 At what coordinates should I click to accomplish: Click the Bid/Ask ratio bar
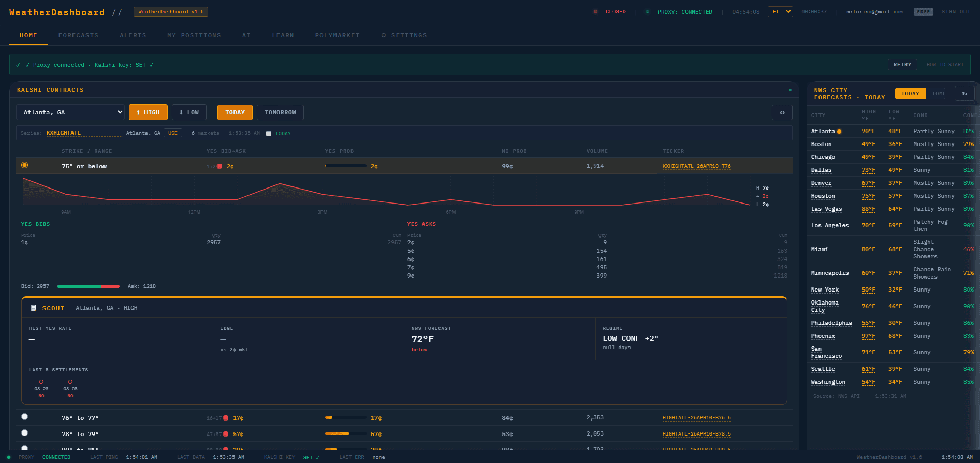pos(88,286)
